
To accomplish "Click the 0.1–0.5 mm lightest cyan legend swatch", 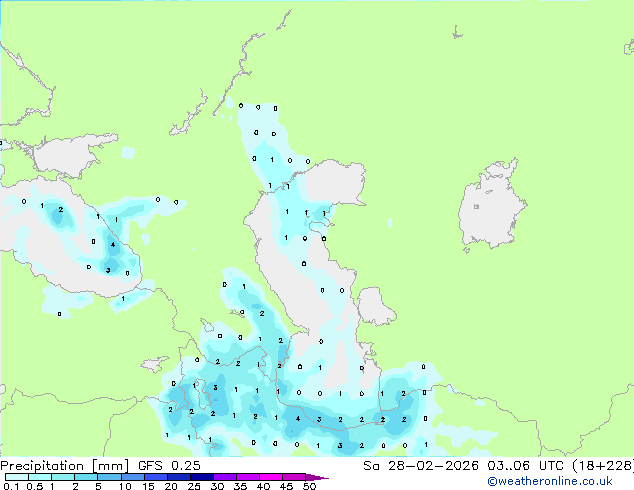I will [x=17, y=477].
